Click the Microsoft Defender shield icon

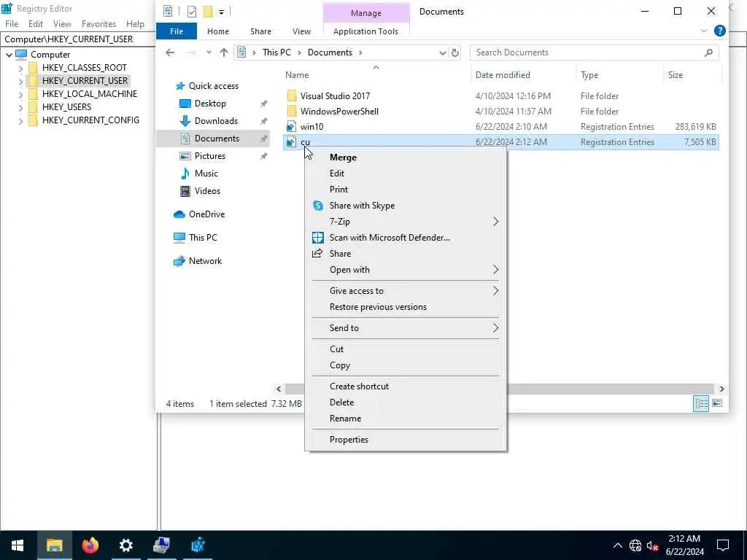[318, 238]
